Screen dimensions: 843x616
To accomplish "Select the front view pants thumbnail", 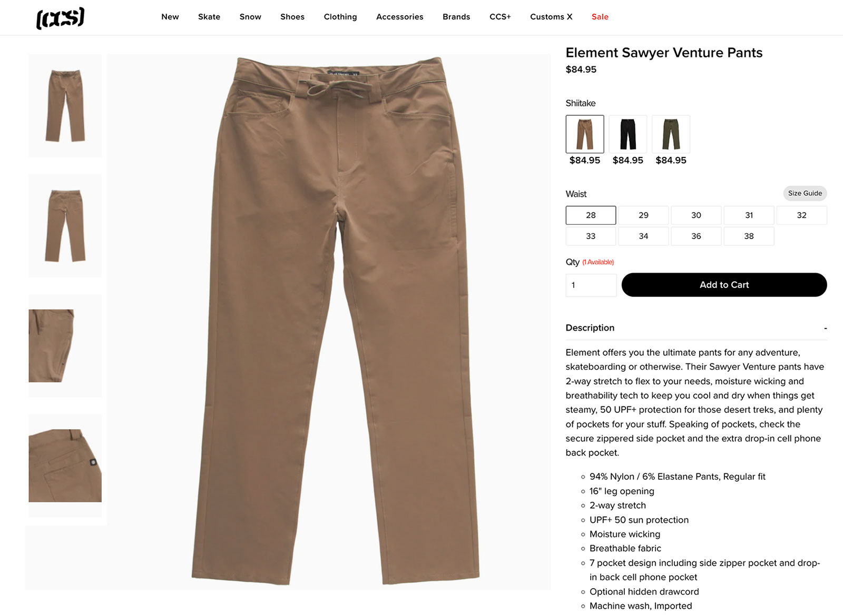I will click(65, 106).
